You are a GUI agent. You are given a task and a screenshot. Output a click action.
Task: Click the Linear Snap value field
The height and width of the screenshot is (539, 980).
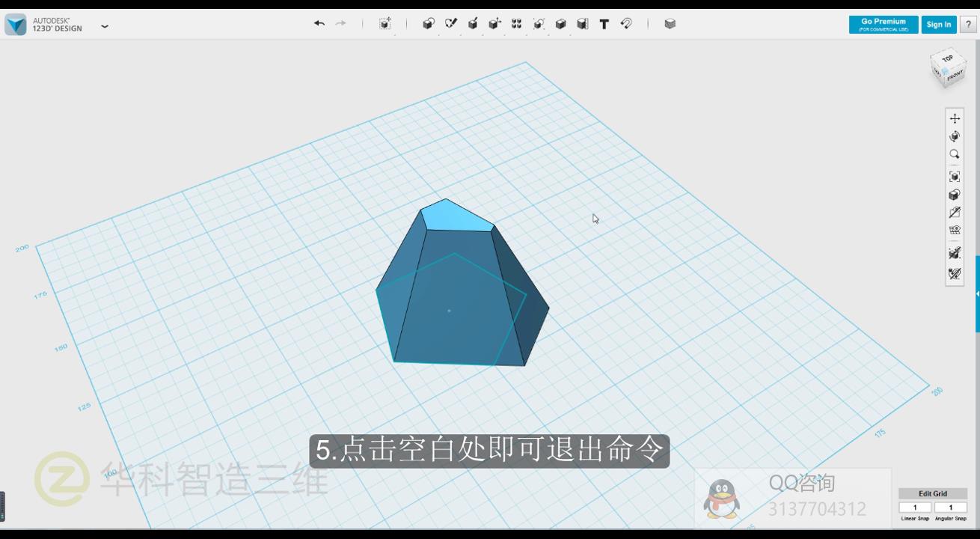[915, 508]
